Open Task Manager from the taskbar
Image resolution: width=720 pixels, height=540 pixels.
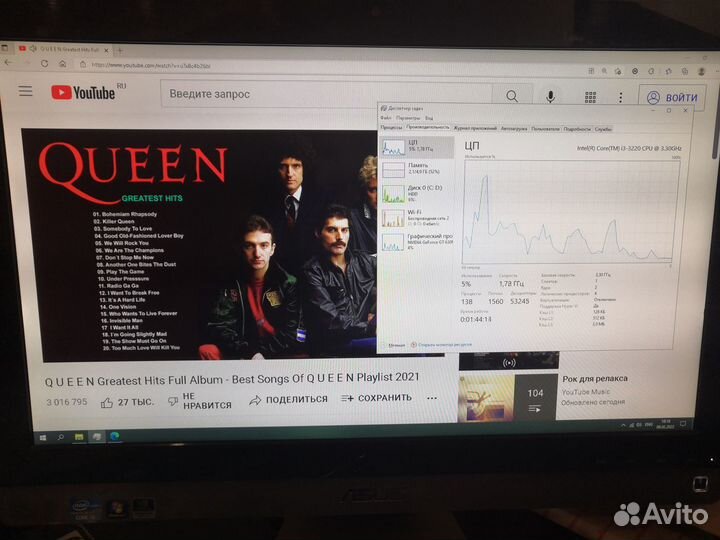pyautogui.click(x=96, y=437)
